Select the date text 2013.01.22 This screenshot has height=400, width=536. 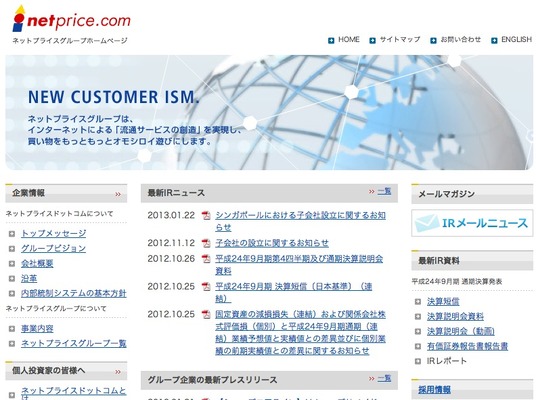pos(171,215)
